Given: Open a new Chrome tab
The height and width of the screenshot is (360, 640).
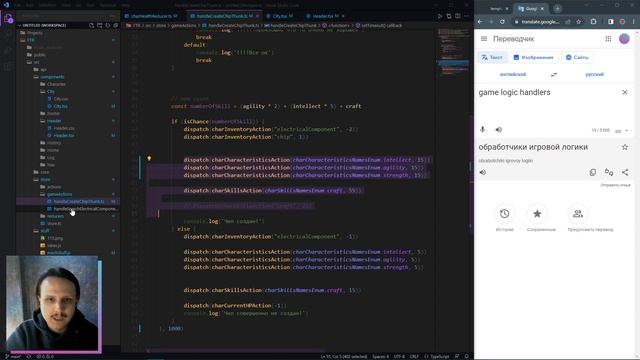Looking at the screenshot, I should click(557, 9).
